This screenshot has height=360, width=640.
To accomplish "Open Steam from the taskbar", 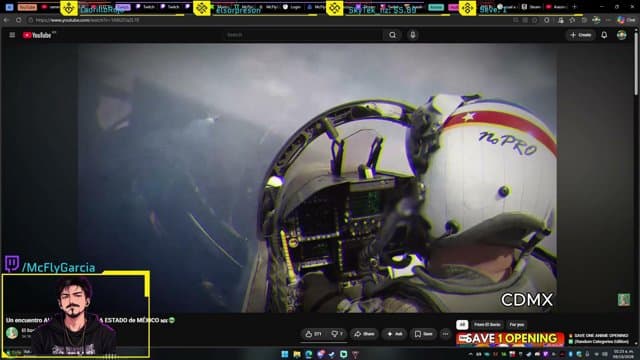I will [x=332, y=354].
